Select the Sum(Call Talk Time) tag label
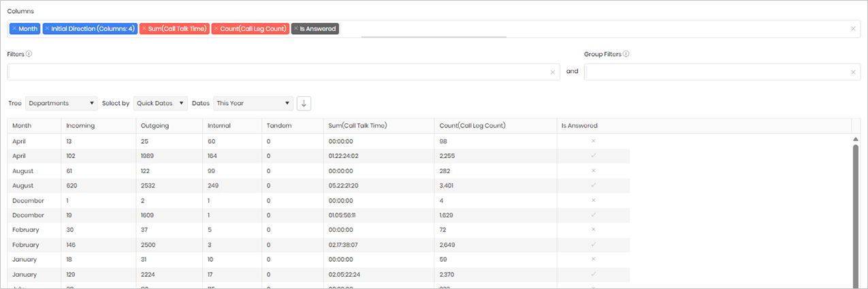The image size is (868, 289). (x=177, y=29)
